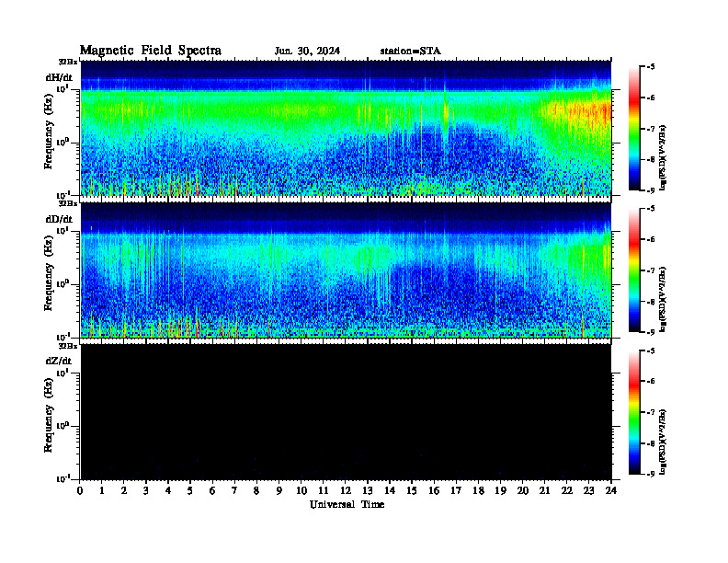Click the 'station=STA' label
728x563 pixels.
click(x=410, y=52)
